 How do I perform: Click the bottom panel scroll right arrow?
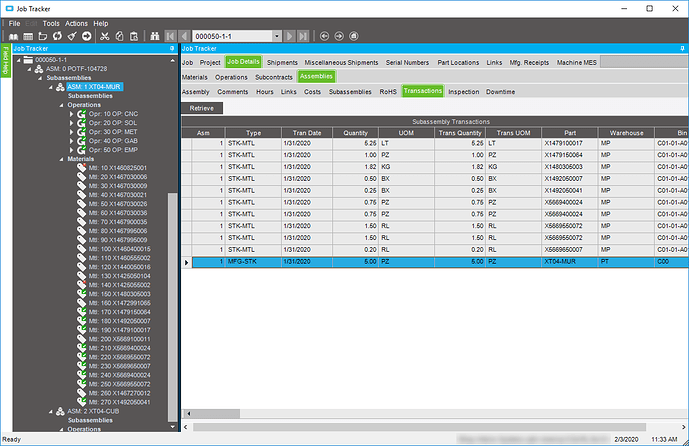pos(683,427)
